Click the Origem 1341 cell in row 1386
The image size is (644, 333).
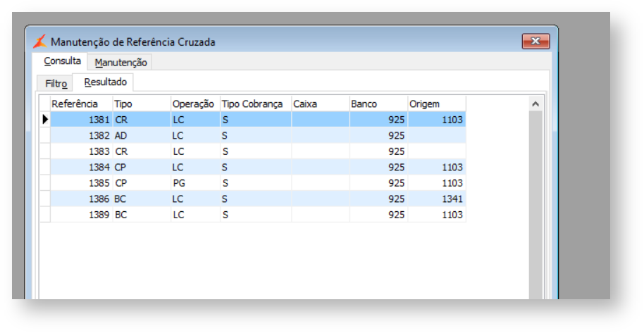click(437, 199)
